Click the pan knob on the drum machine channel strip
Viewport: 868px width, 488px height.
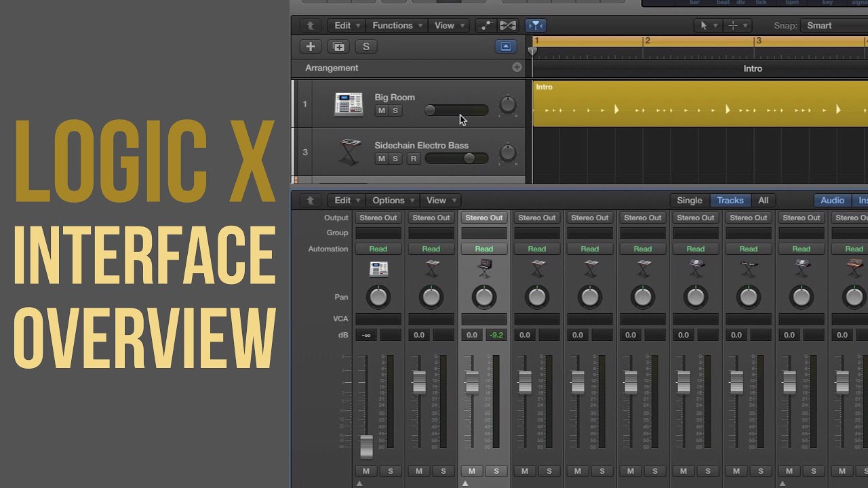pyautogui.click(x=378, y=297)
